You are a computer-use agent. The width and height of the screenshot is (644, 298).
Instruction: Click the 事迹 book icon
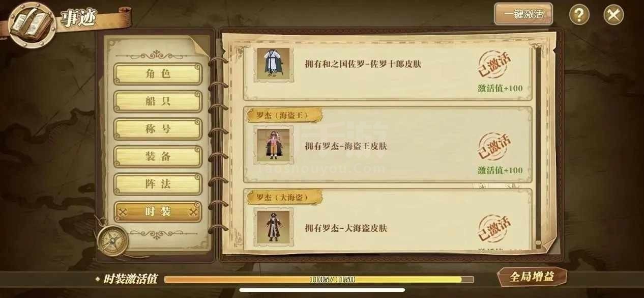32,25
